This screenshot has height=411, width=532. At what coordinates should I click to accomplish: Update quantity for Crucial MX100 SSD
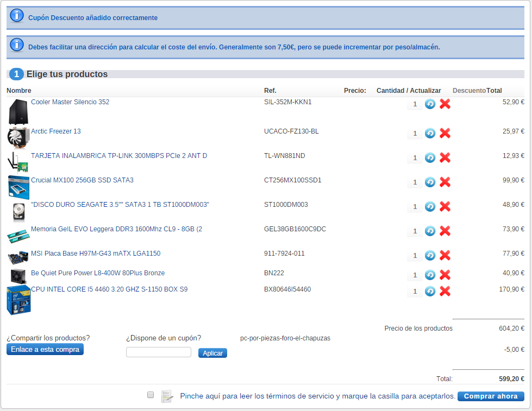click(x=430, y=182)
